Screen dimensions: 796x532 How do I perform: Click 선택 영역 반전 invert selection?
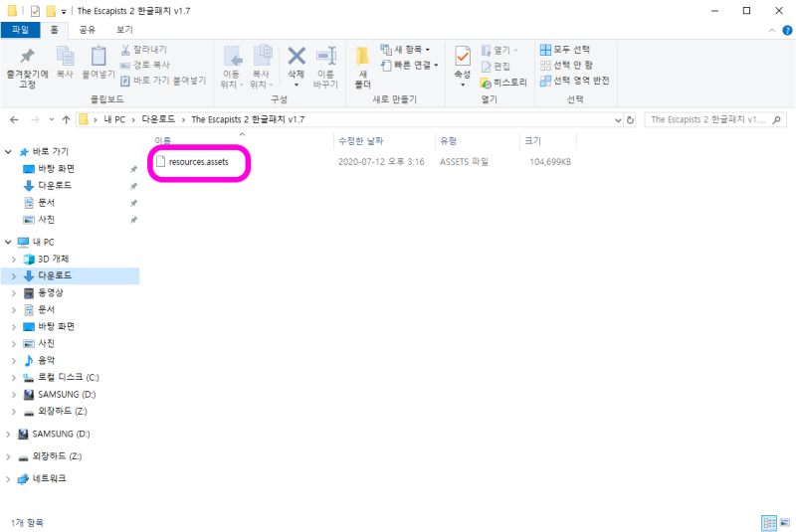point(575,81)
